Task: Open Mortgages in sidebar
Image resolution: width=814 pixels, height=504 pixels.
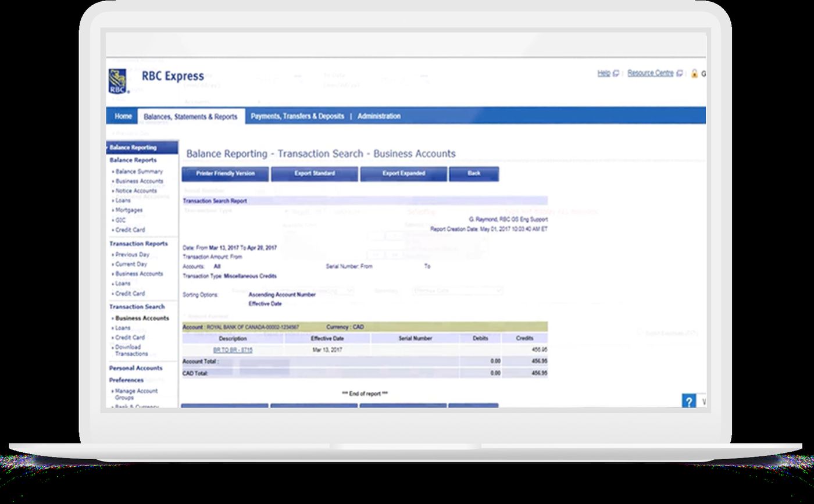Action: click(128, 210)
